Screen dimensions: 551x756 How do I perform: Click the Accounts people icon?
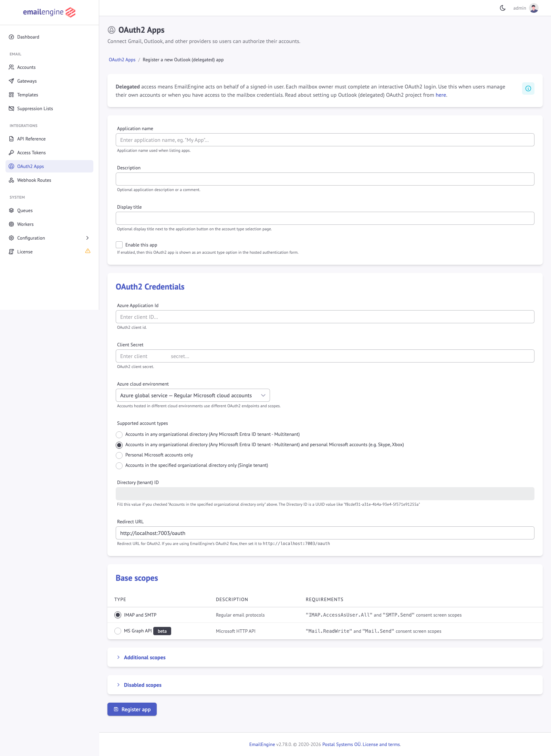(x=11, y=67)
